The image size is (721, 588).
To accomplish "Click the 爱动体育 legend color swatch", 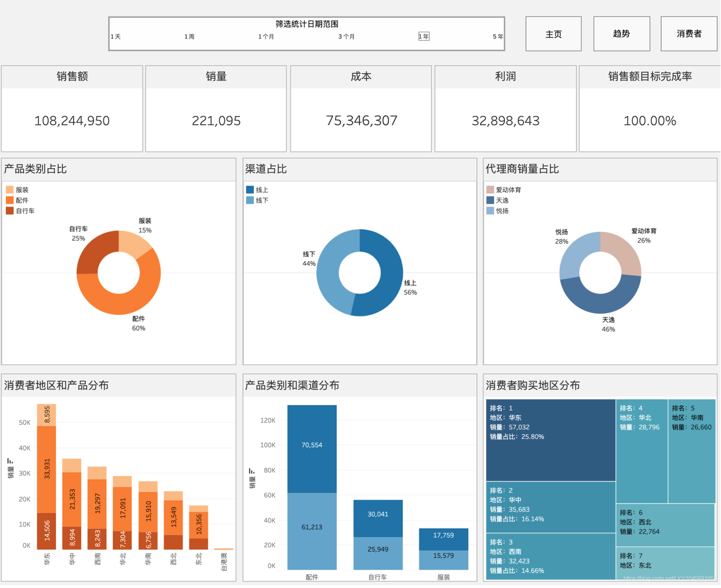I will 490,190.
